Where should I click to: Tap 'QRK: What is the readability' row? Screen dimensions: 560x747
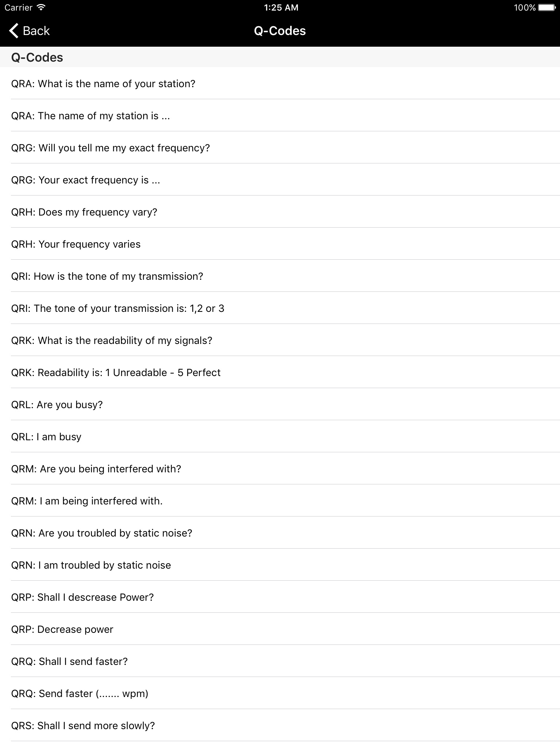[x=112, y=341]
